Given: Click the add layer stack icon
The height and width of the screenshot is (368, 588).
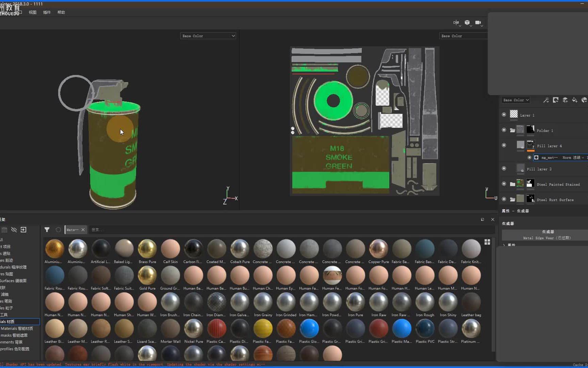Looking at the screenshot, I should pos(565,100).
